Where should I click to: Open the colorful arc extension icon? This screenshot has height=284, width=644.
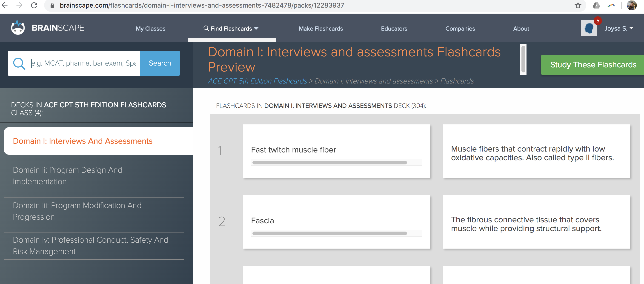pos(611,5)
